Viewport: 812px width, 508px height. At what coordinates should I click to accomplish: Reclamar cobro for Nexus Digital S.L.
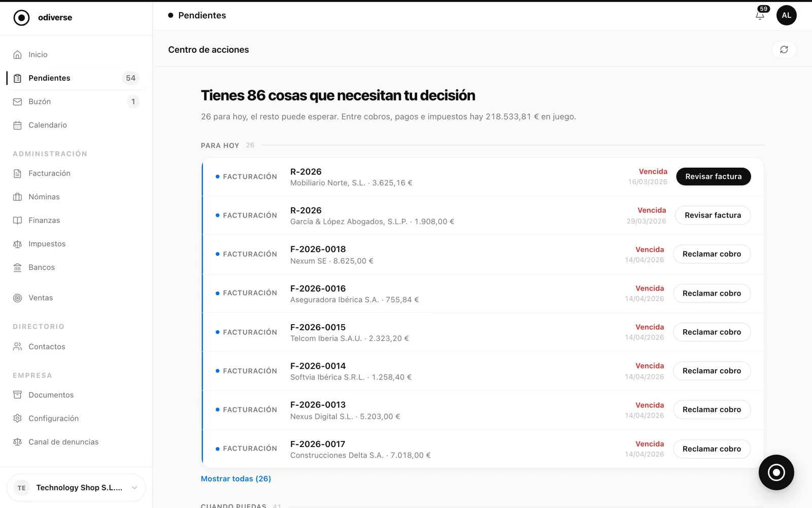712,409
